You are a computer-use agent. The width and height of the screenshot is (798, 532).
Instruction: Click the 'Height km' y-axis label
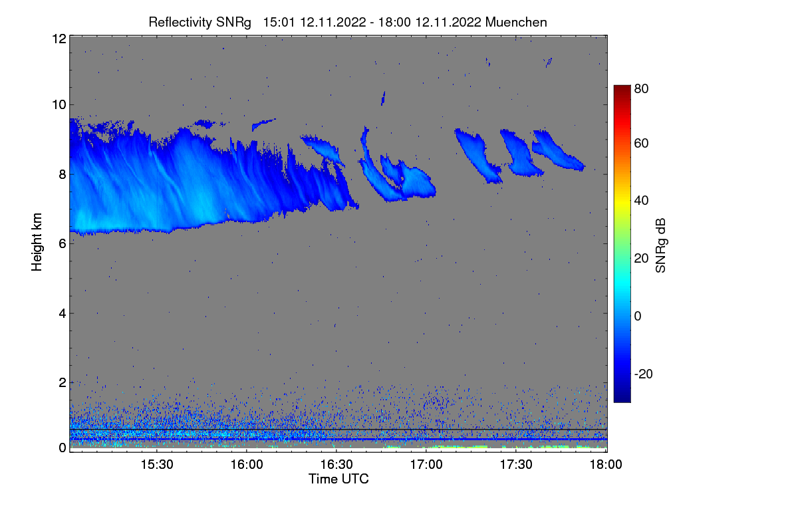[x=37, y=242]
